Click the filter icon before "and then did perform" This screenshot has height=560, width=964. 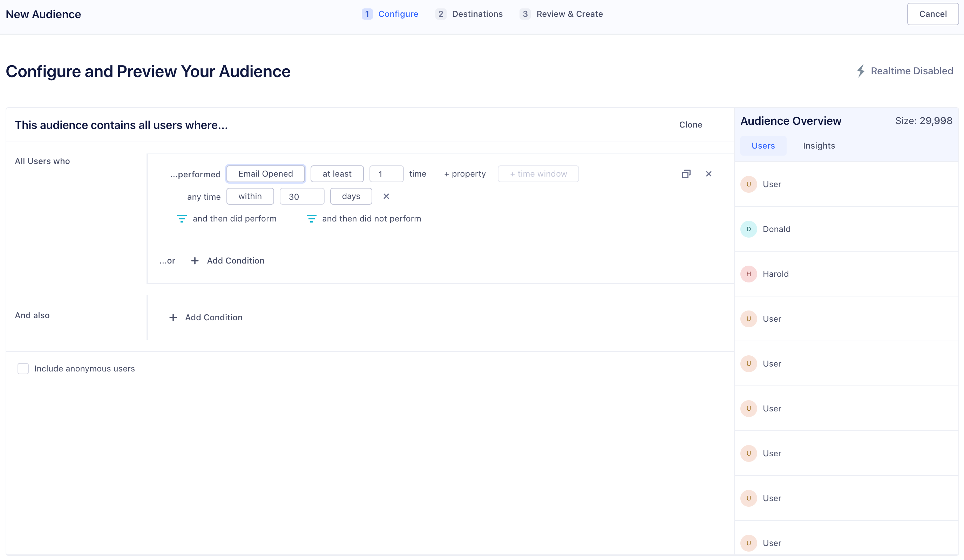pyautogui.click(x=182, y=218)
